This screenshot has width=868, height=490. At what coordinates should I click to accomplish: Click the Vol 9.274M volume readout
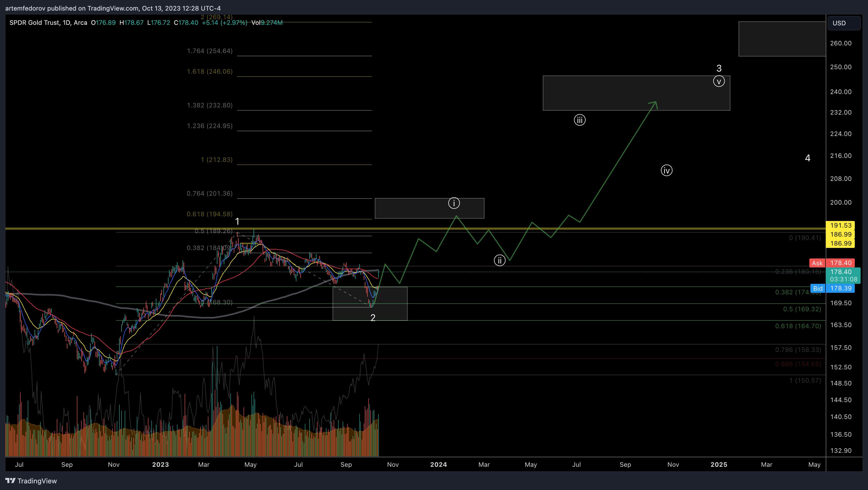(267, 22)
